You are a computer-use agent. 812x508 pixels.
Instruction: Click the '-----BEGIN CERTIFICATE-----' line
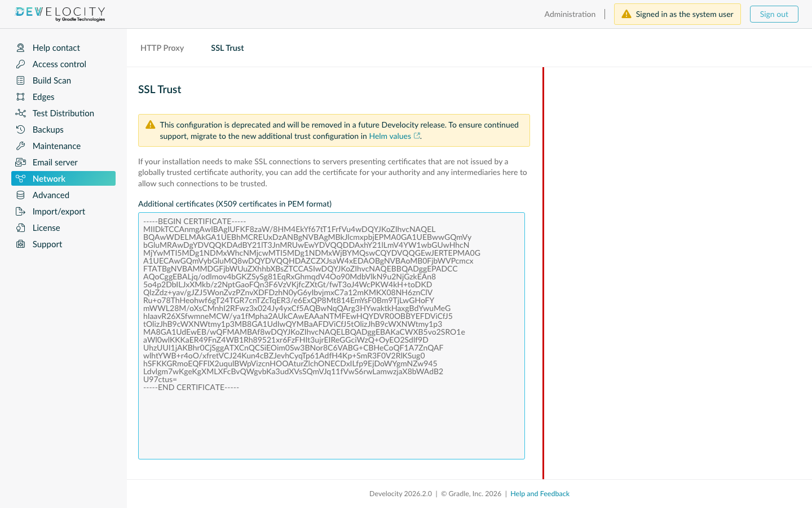[195, 221]
